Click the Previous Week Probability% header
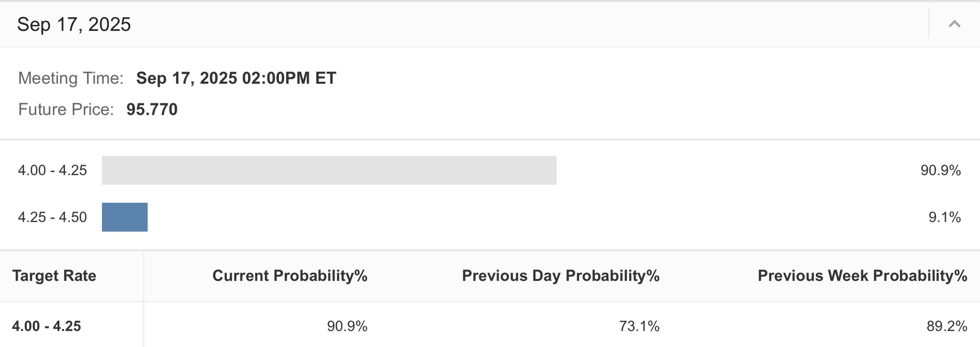Image resolution: width=980 pixels, height=347 pixels. pyautogui.click(x=862, y=276)
